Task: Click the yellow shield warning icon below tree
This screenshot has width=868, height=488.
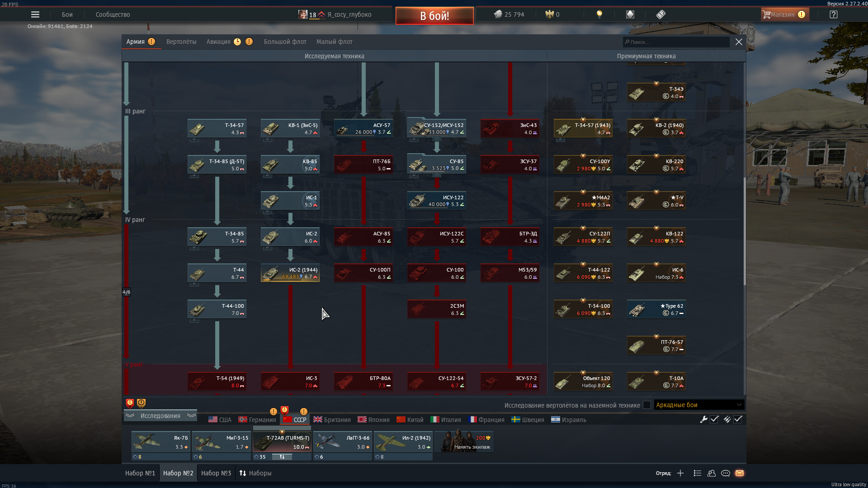Action: [x=141, y=403]
